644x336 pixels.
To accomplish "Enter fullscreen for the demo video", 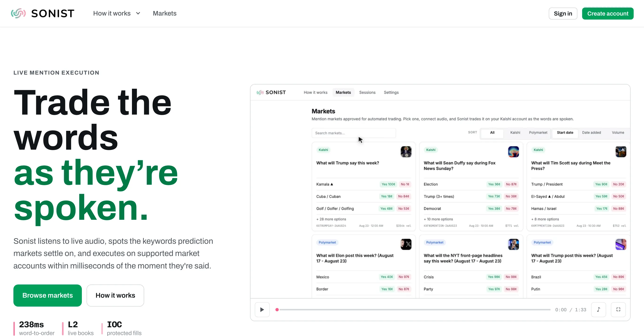I will tap(618, 309).
